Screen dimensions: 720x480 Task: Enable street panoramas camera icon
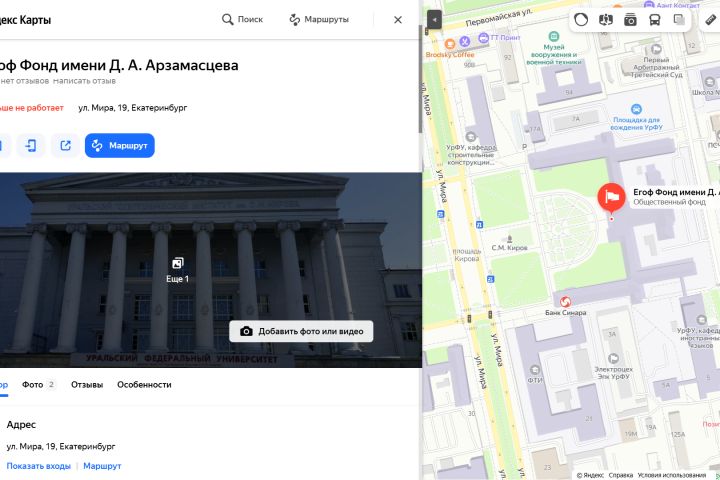[630, 20]
